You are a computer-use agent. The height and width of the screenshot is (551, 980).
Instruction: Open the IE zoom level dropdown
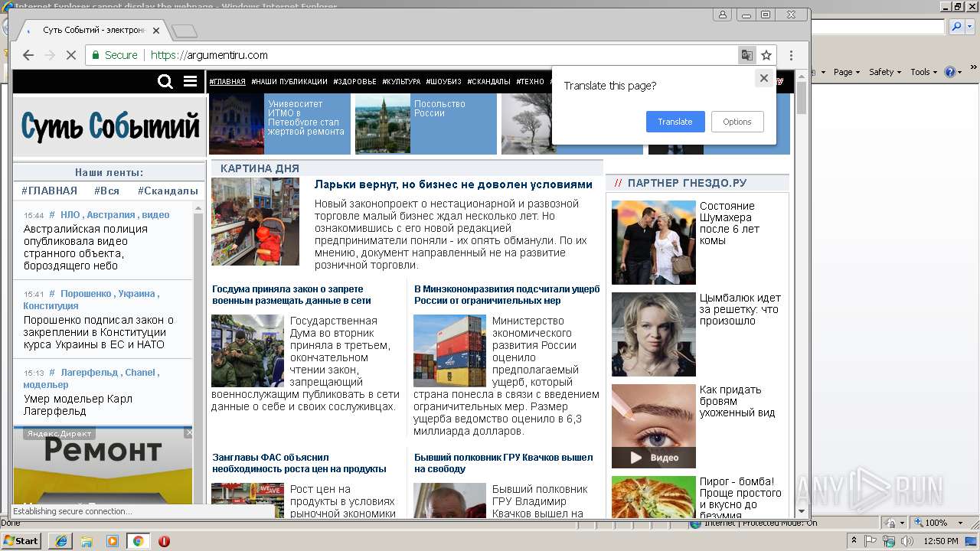pos(960,523)
